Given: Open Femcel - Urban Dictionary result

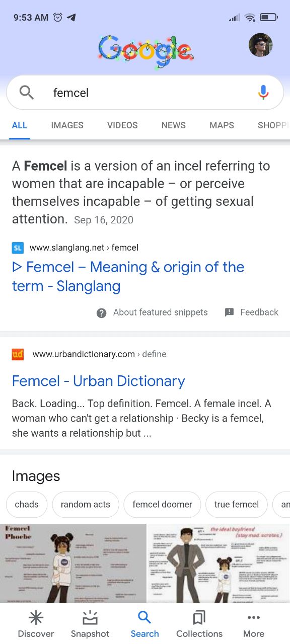Looking at the screenshot, I should [x=99, y=381].
